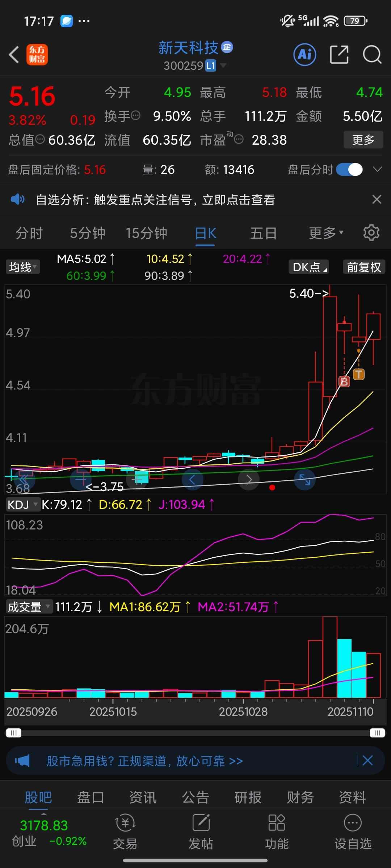Open the 公告 tab
The image size is (391, 868).
click(195, 797)
